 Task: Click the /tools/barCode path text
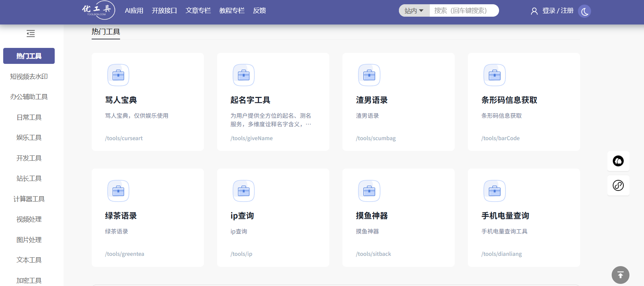pos(500,138)
